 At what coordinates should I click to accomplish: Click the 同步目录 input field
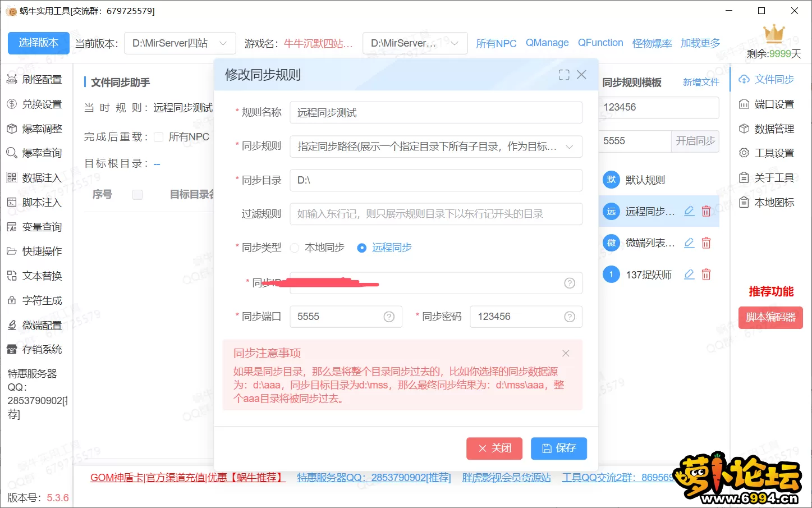tap(436, 180)
